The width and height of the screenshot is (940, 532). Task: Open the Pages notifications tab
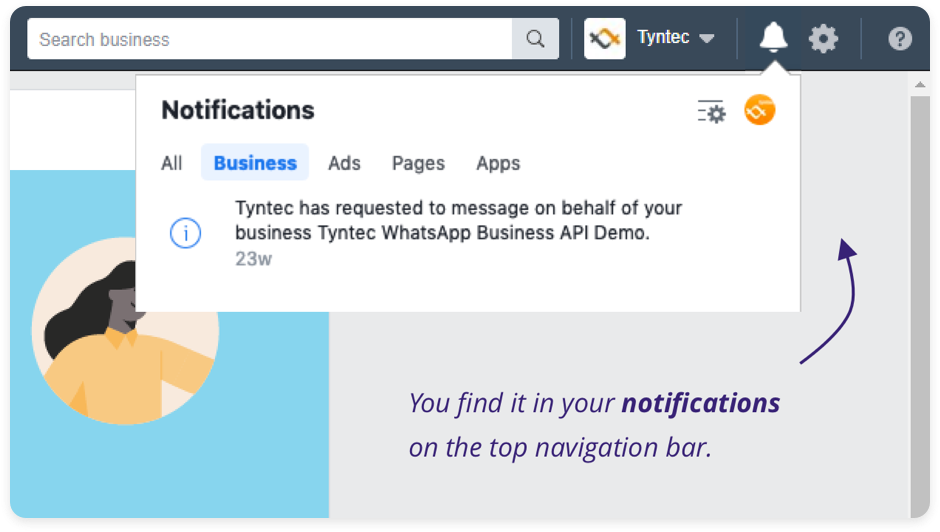coord(418,163)
